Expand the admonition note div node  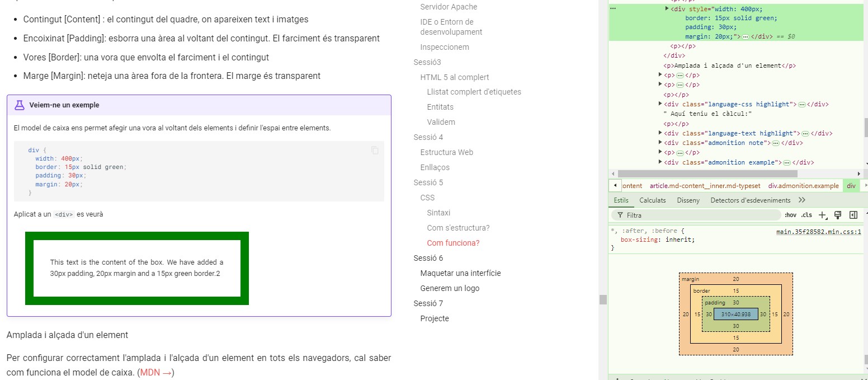pos(661,143)
